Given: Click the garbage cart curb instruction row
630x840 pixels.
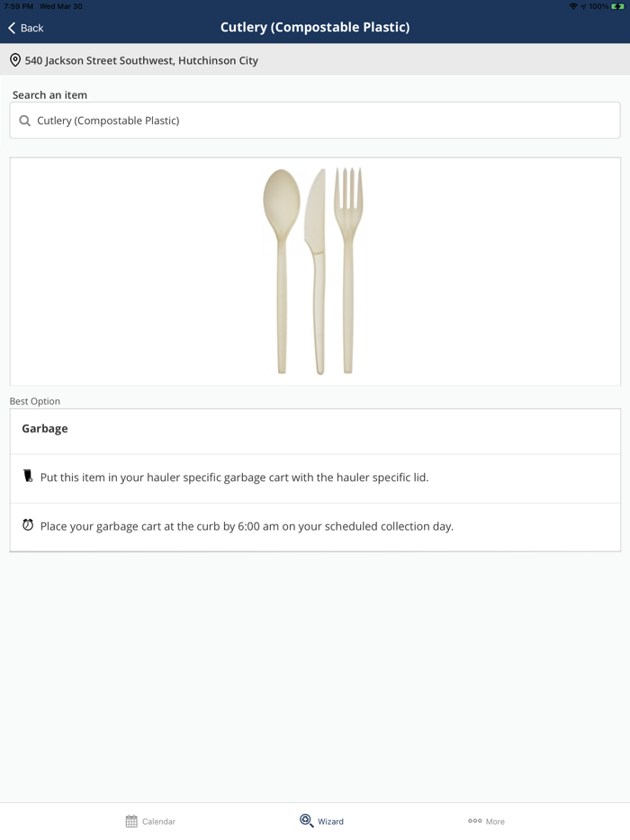Looking at the screenshot, I should click(x=315, y=525).
